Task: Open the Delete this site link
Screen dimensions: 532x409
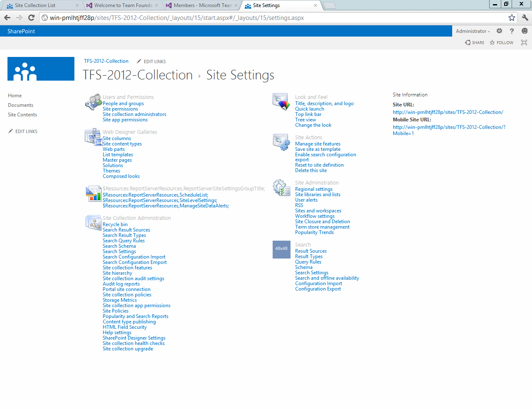Action: click(310, 170)
